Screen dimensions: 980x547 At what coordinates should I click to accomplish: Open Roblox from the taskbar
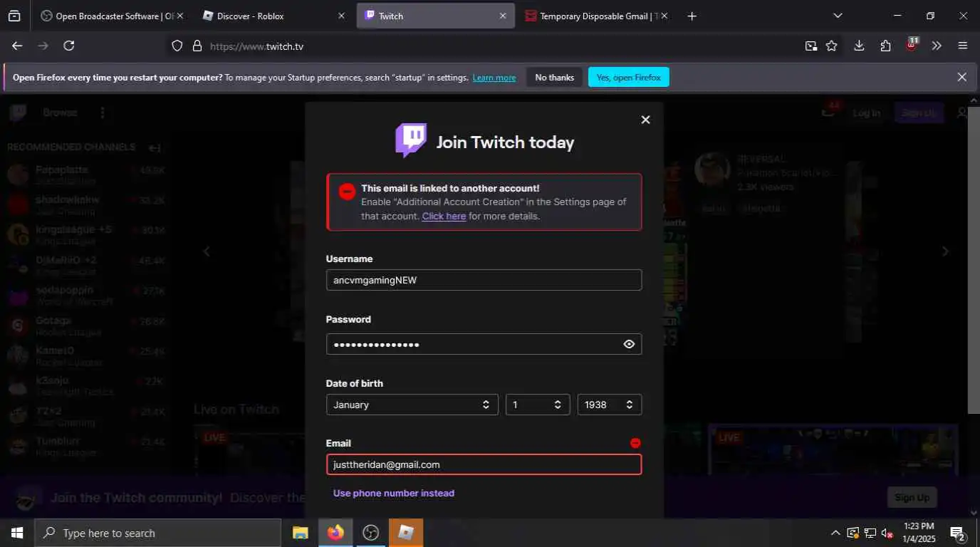pyautogui.click(x=406, y=533)
